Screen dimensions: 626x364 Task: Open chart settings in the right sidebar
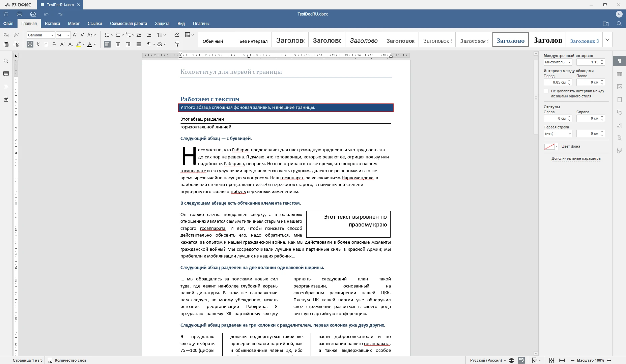pyautogui.click(x=620, y=125)
